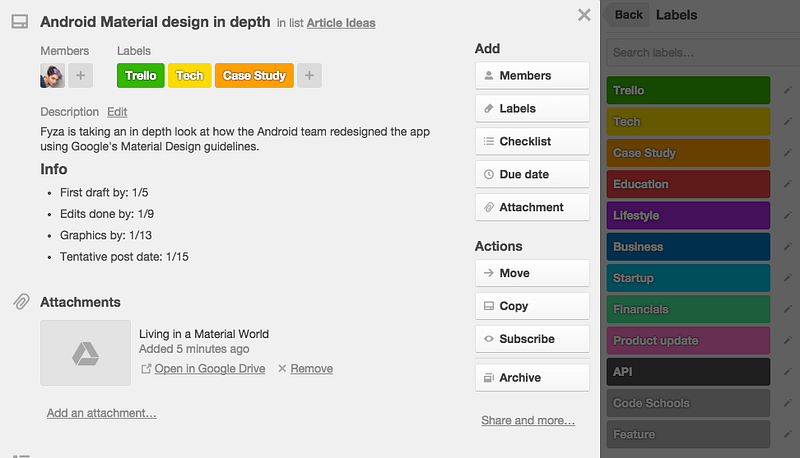The image size is (800, 458).
Task: Edit the Business label pencil icon
Action: (788, 246)
